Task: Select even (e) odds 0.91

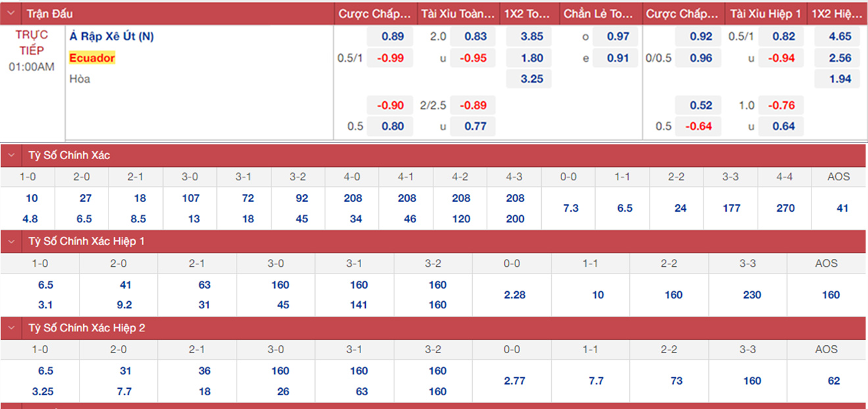Action: pos(617,58)
